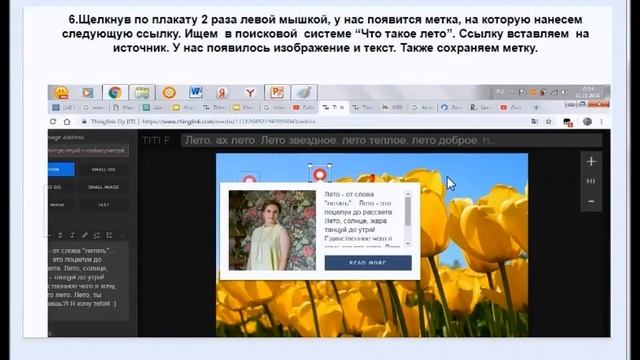The width and height of the screenshot is (640, 360).
Task: Click the browser address bar URL
Action: coord(229,122)
